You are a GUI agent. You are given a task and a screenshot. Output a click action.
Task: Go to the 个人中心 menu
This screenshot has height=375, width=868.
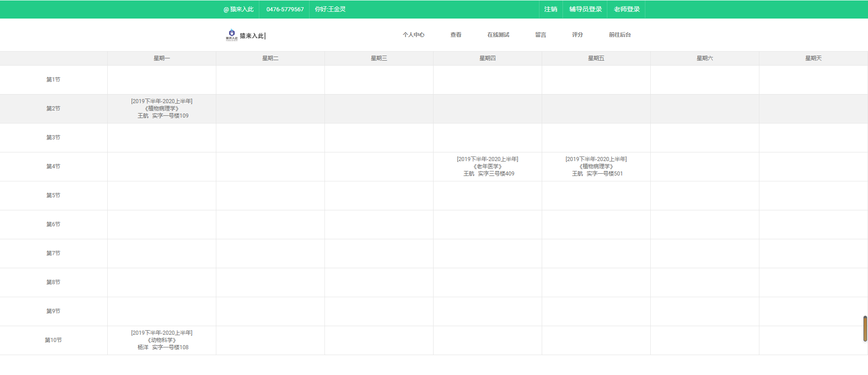coord(414,35)
